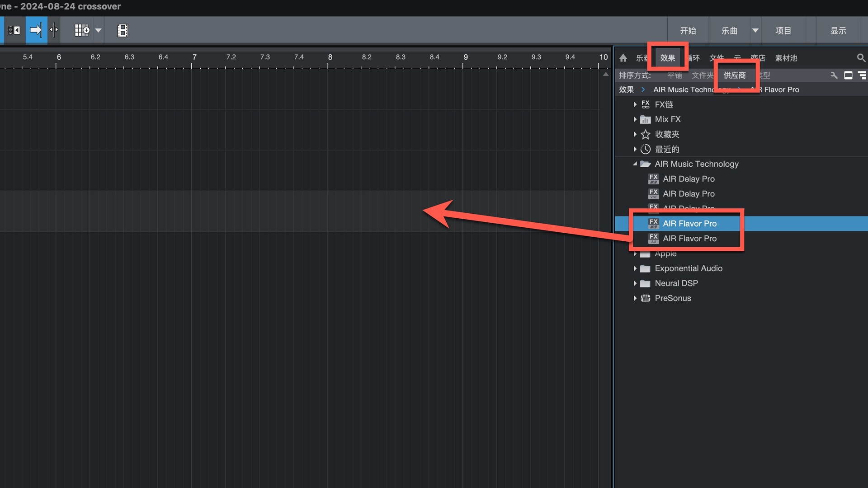Toggle autoscroll arrow button in toolbar
Viewport: 868px width, 488px height.
point(36,30)
